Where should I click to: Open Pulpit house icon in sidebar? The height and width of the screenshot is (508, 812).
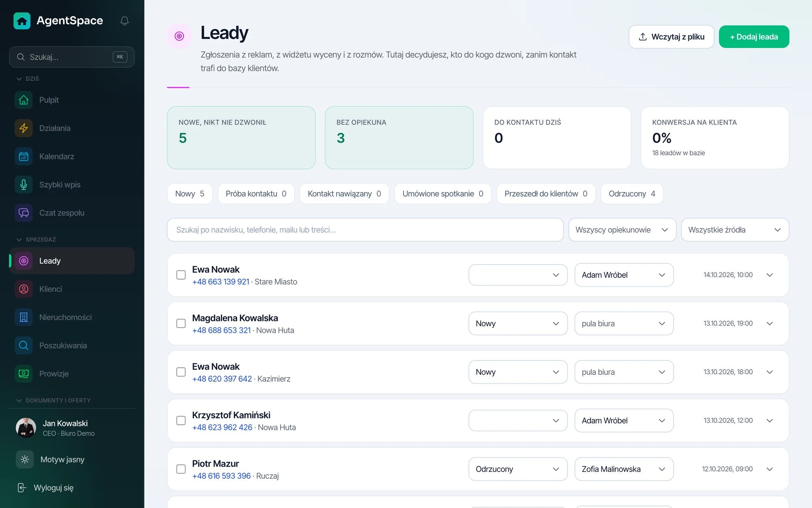(24, 100)
